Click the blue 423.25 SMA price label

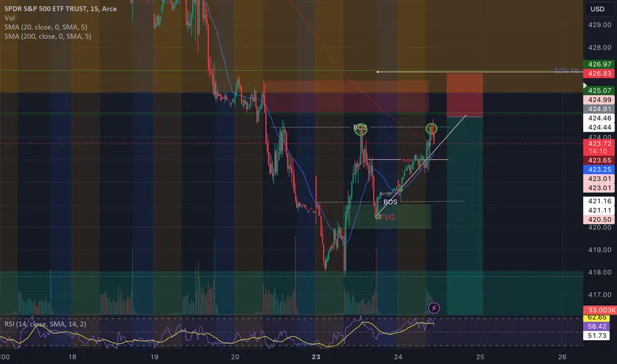pyautogui.click(x=599, y=169)
